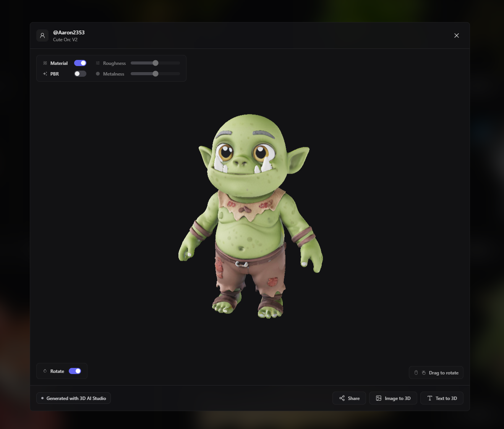Screen dimensions: 504x429
Task: Close the Cute Orc V2 viewer
Action: coord(456,35)
